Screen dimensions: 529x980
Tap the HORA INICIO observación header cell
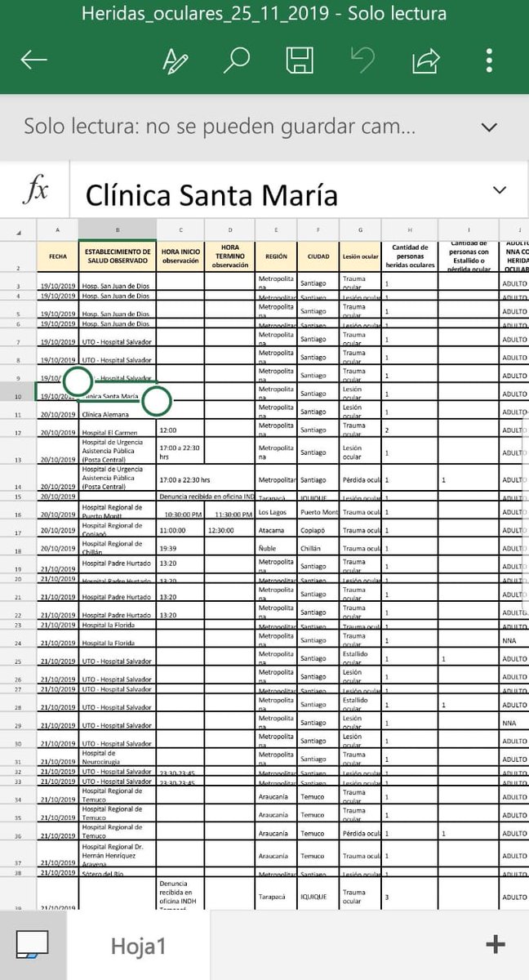[180, 256]
